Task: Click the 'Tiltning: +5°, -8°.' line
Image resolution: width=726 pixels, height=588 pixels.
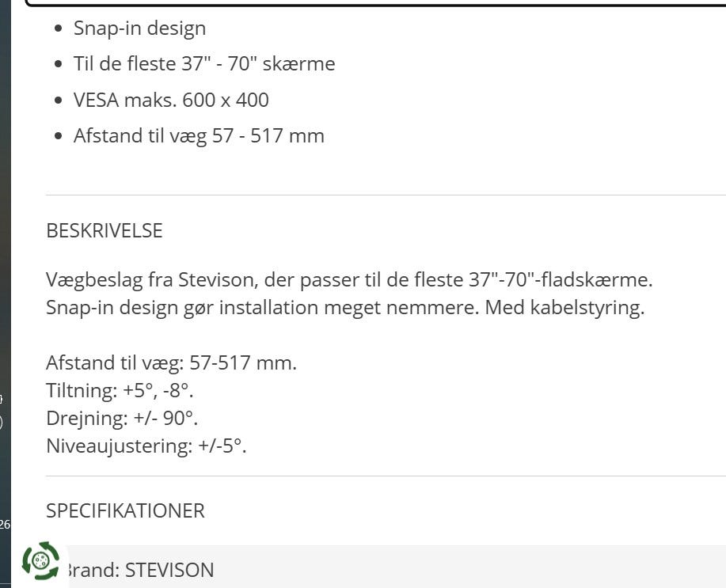Action: (x=120, y=391)
